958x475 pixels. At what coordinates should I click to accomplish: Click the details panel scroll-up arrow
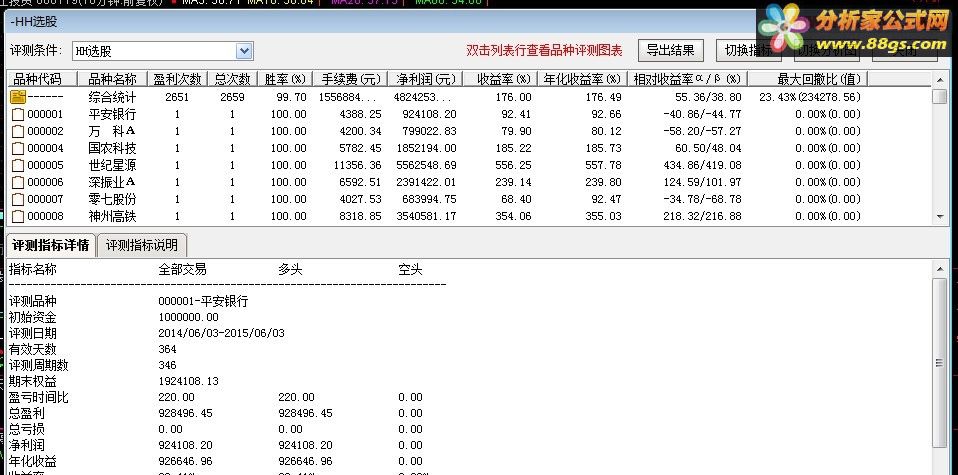click(940, 268)
